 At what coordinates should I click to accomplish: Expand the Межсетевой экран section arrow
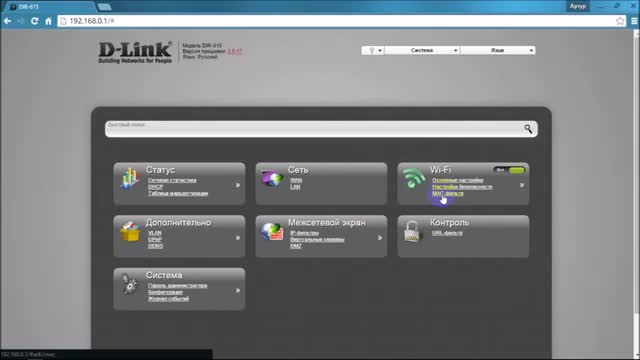[x=380, y=238]
